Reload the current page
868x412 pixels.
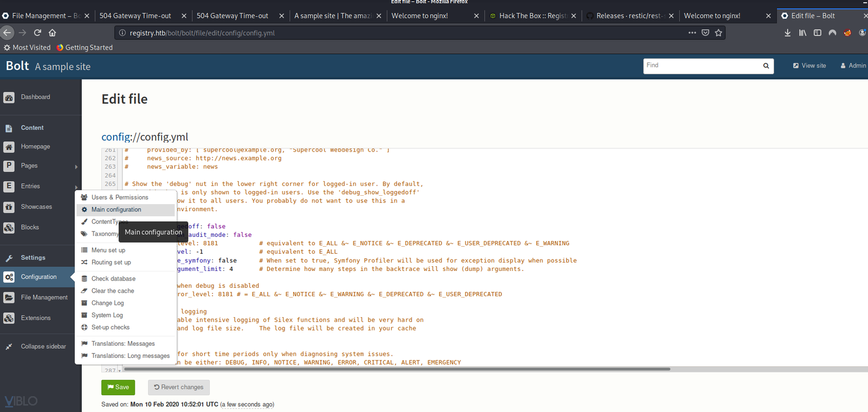pyautogui.click(x=37, y=33)
